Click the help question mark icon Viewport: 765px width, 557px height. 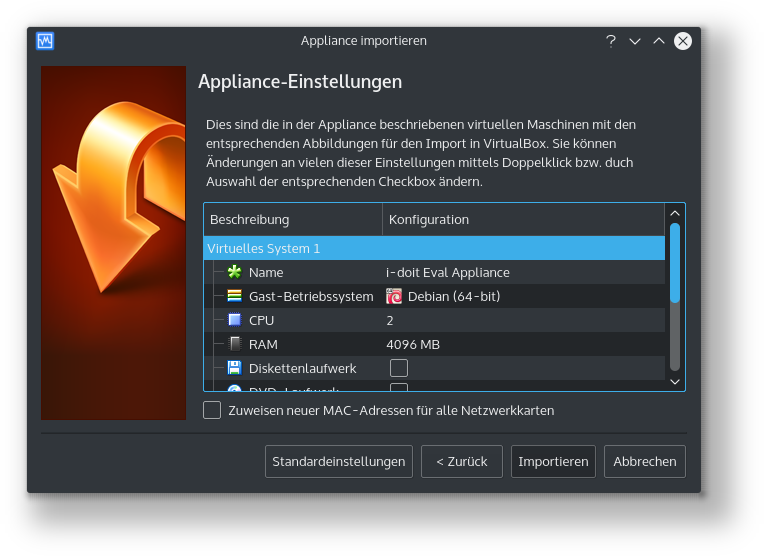[611, 41]
